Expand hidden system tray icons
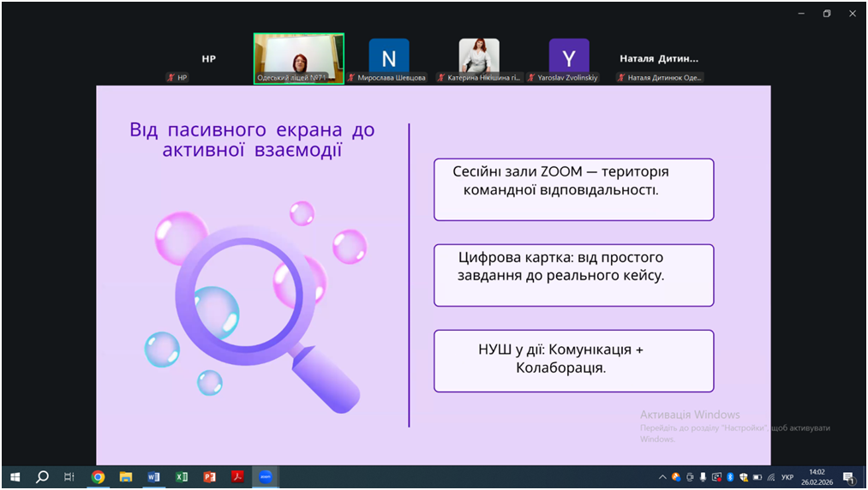The image size is (868, 490). click(x=662, y=477)
